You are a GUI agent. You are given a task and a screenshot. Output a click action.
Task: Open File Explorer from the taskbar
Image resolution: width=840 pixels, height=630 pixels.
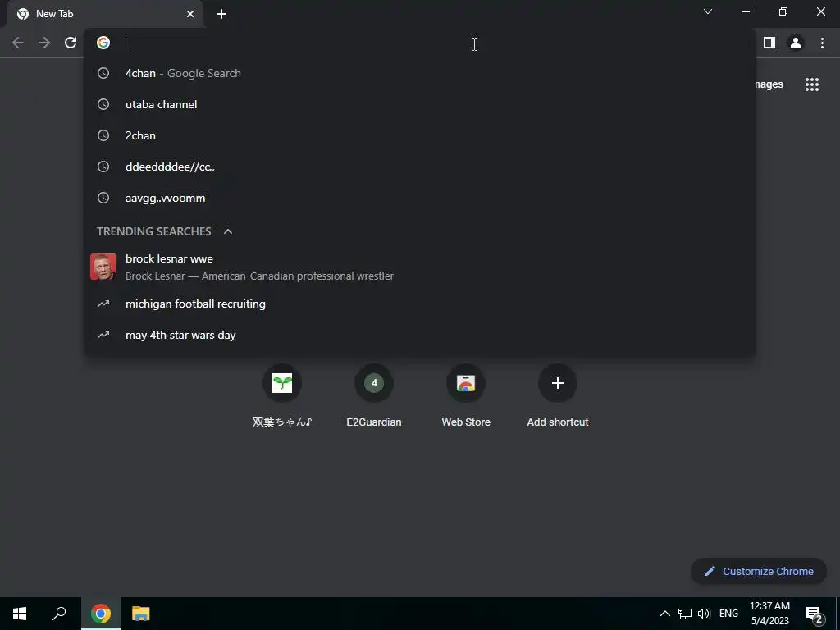pos(140,614)
